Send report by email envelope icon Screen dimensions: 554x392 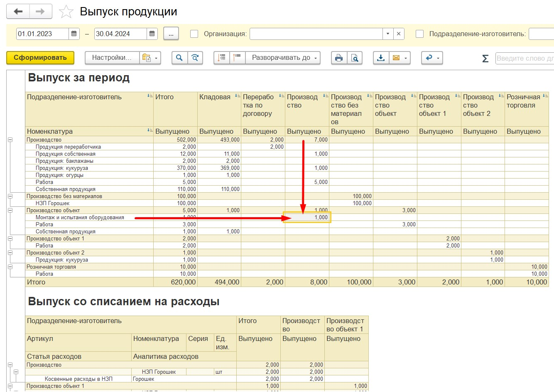click(396, 58)
